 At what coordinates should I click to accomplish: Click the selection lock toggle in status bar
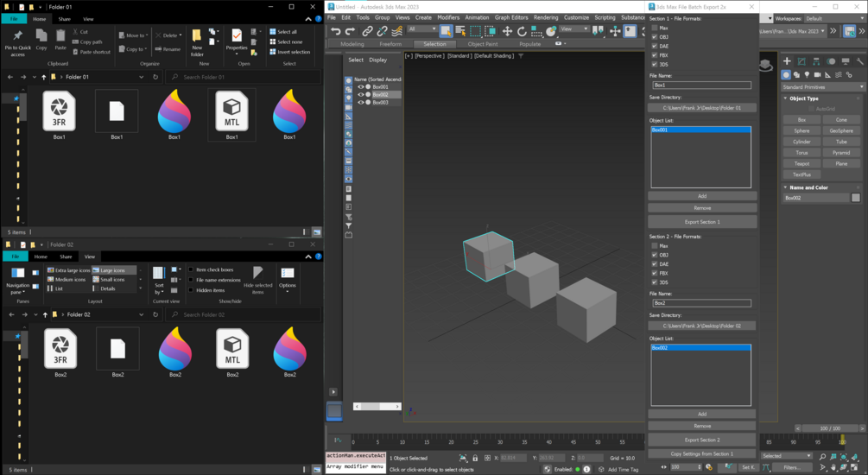pos(475,458)
